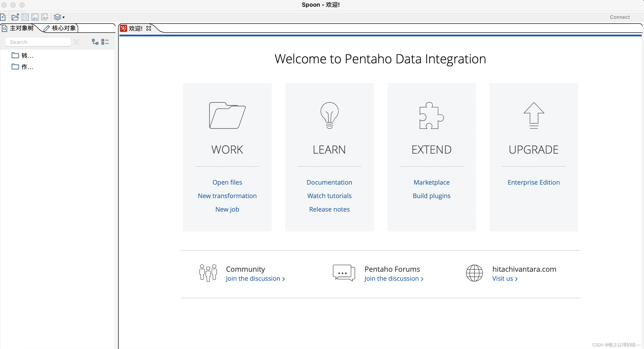644x349 pixels.
Task: Open the Documentation link
Action: [329, 182]
